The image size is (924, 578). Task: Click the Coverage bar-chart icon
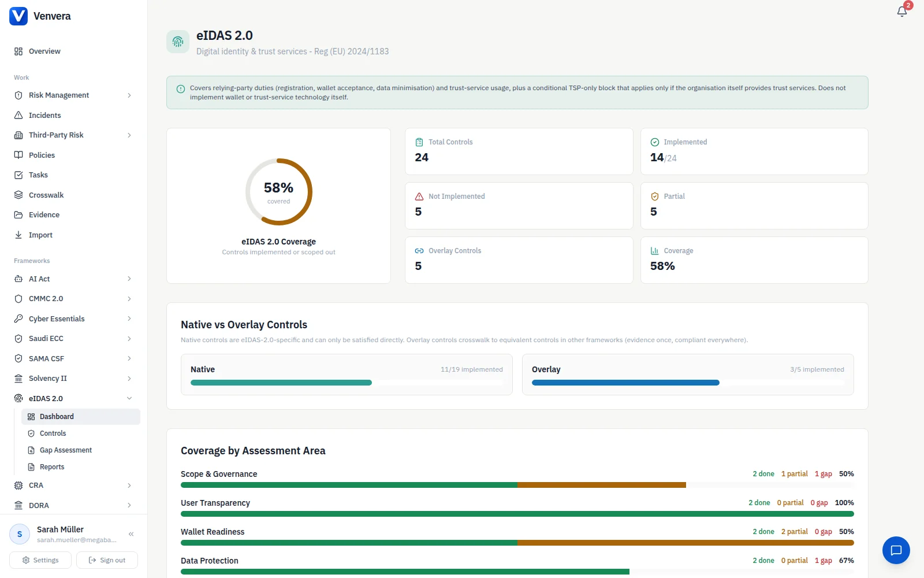(x=655, y=251)
